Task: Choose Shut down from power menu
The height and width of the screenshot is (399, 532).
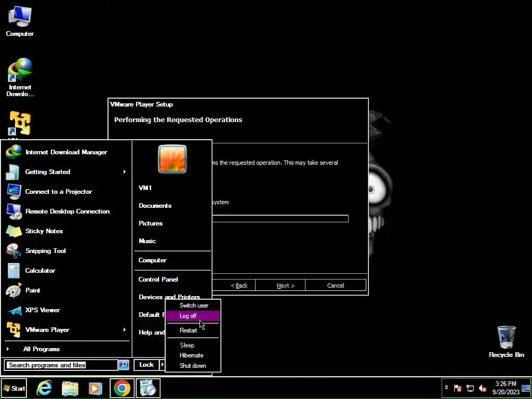Action: click(193, 365)
